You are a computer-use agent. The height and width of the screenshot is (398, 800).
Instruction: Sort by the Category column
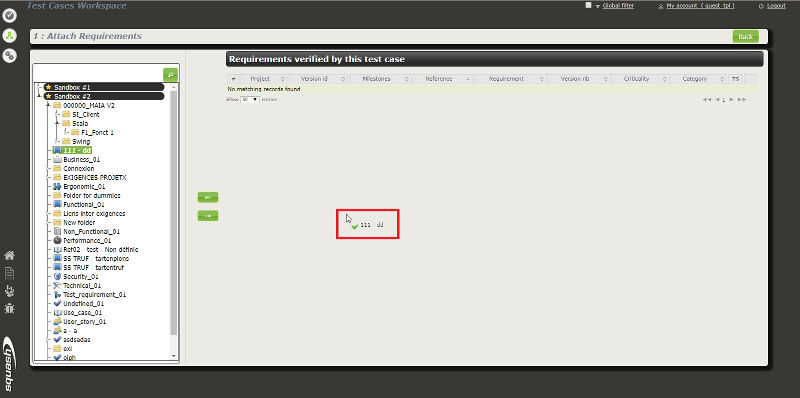[697, 79]
